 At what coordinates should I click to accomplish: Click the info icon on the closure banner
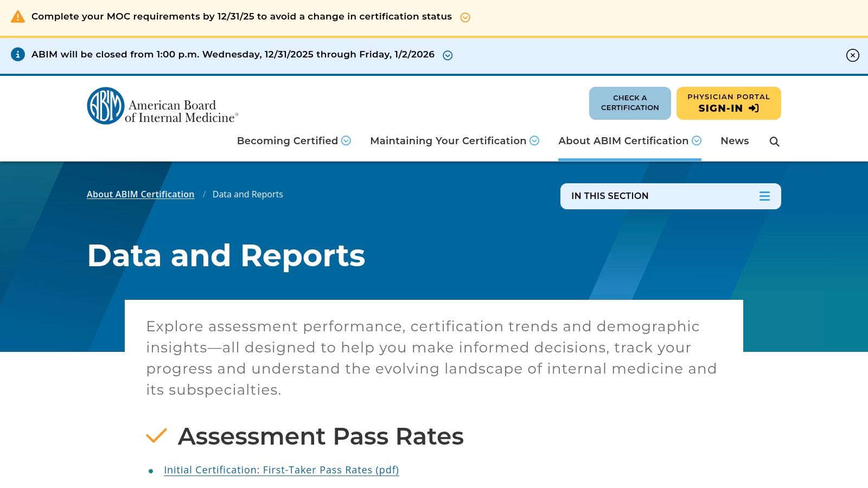(x=18, y=54)
